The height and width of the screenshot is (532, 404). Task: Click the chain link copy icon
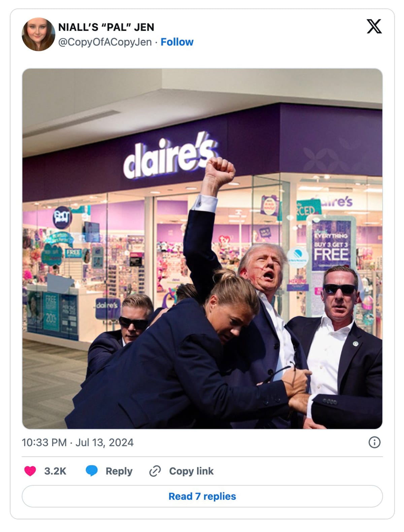coord(155,471)
